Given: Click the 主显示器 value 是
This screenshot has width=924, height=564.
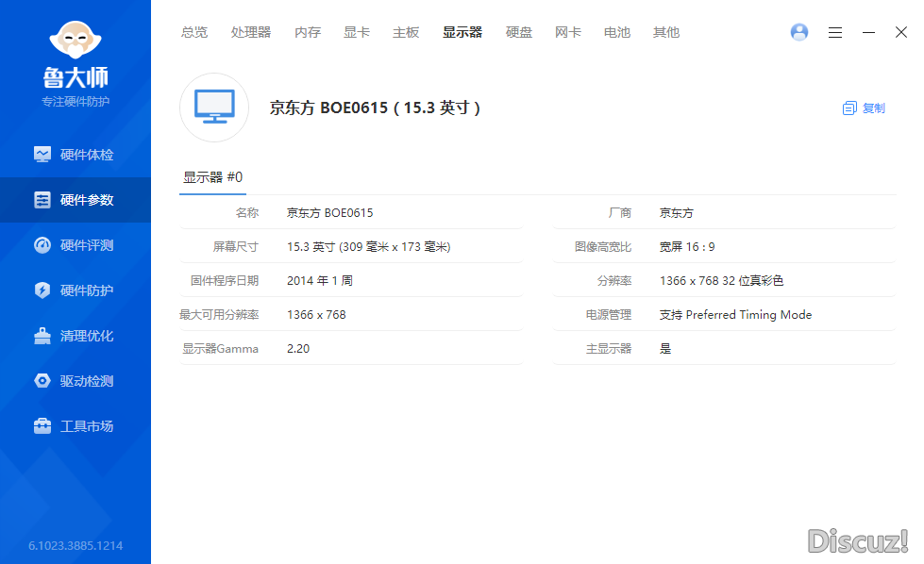Looking at the screenshot, I should (x=665, y=349).
